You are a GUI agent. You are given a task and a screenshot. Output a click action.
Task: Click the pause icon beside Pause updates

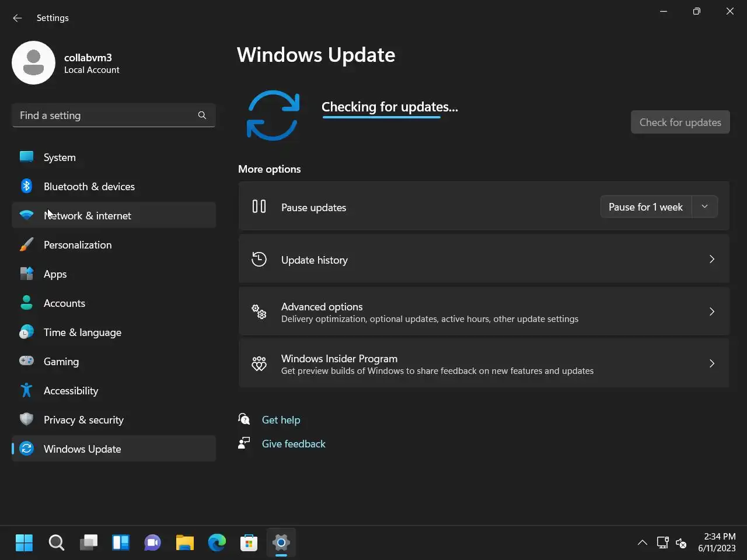[x=259, y=206]
